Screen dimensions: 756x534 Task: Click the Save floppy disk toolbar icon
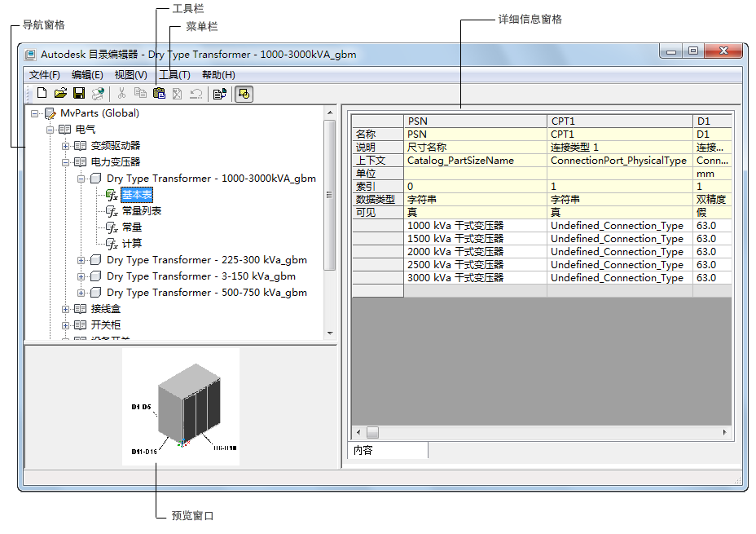pos(79,93)
